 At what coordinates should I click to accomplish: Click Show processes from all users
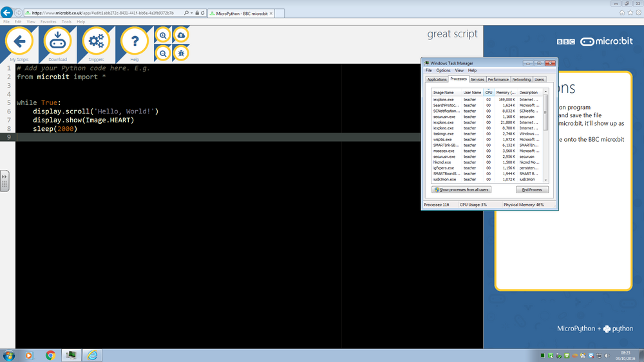[462, 190]
